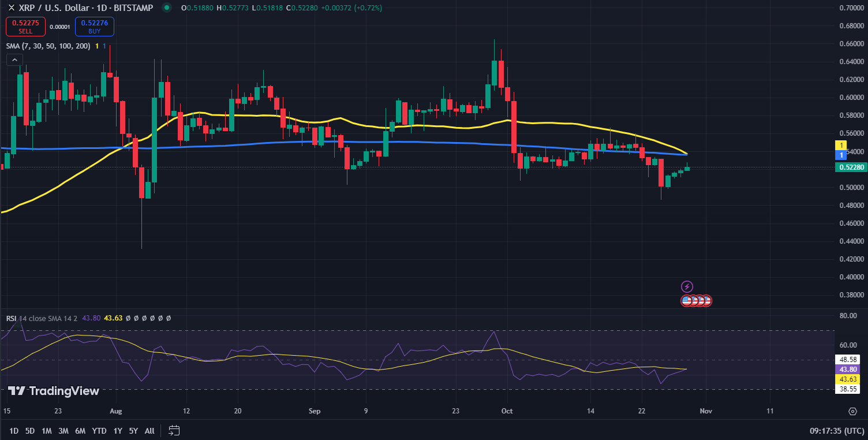Click the XRP symbol logo icon
This screenshot has height=440, width=868.
tap(11, 8)
